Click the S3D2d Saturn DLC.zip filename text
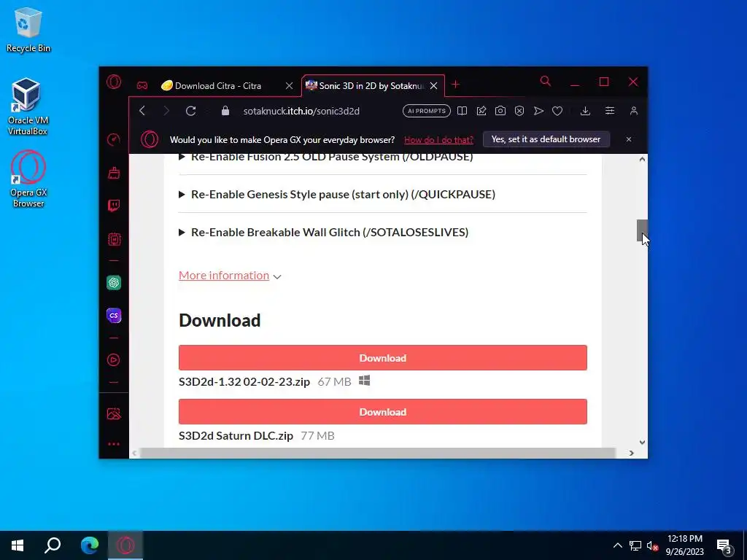The image size is (747, 560). 236,436
